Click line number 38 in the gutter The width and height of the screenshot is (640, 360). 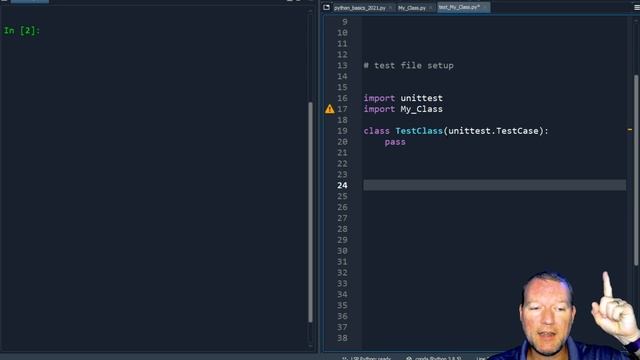[342, 338]
